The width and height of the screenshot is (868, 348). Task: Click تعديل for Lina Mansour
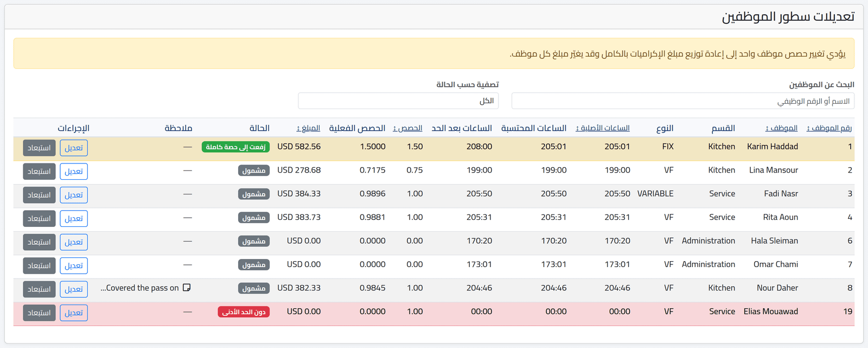coord(74,172)
